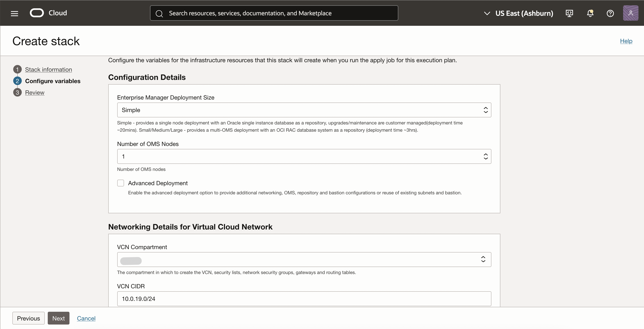Screen dimensions: 644x329
Task: Click the step 3 Review circle icon
Action: (x=17, y=92)
